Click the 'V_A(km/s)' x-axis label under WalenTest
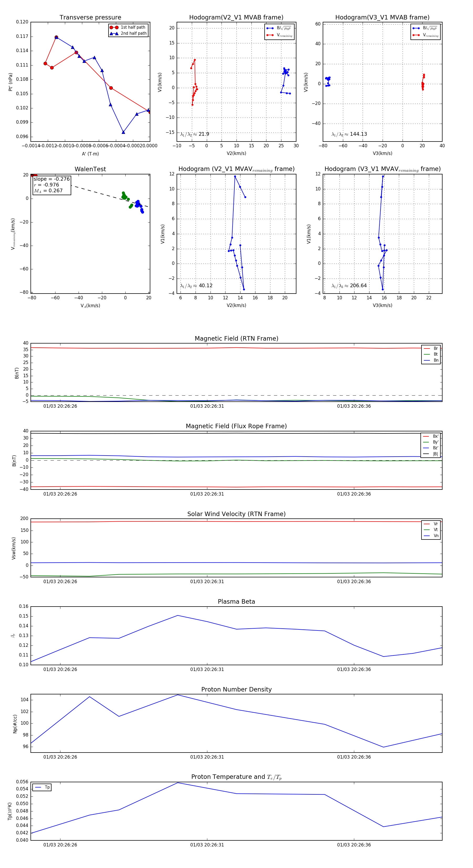 90,306
